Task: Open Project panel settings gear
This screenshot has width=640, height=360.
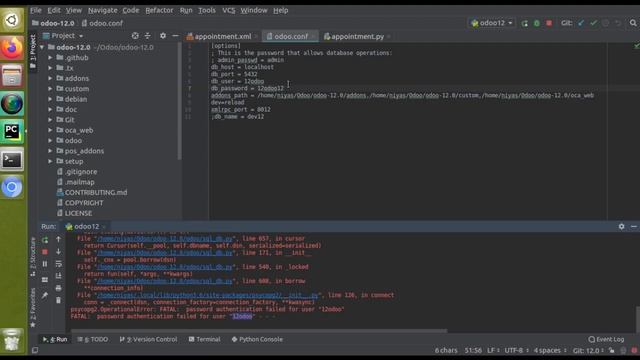Action: tap(163, 36)
